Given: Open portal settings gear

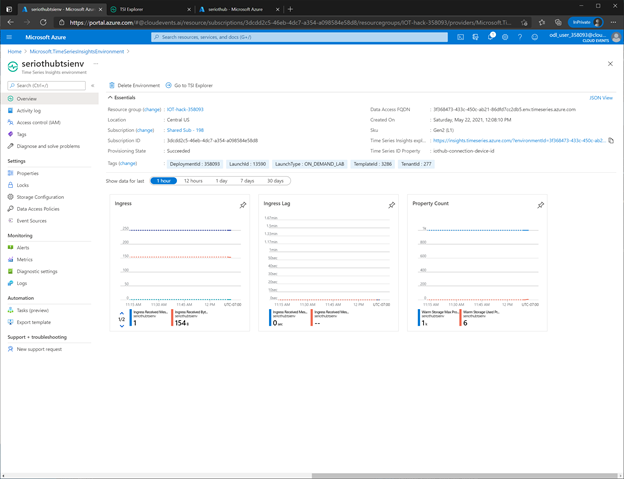Looking at the screenshot, I should (x=505, y=37).
